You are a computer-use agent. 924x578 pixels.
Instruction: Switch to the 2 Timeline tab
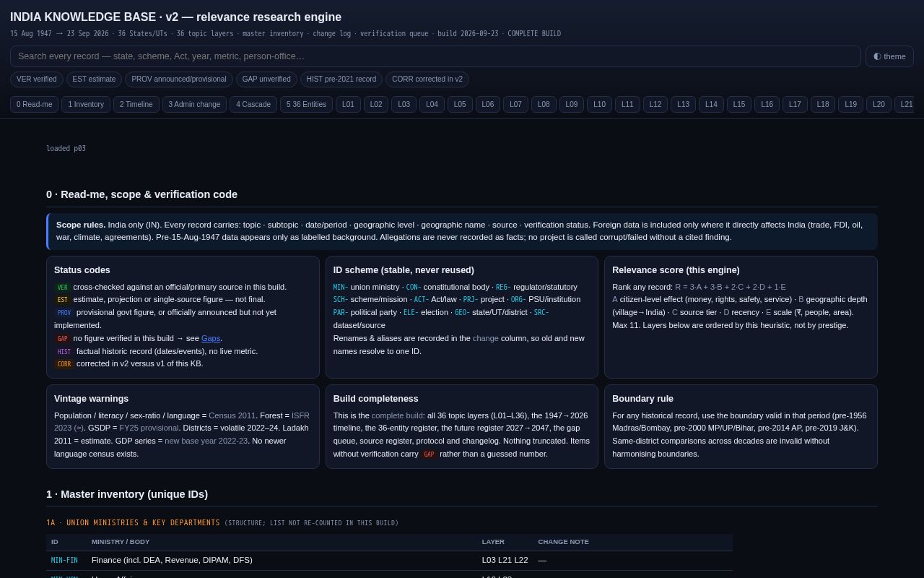[136, 105]
